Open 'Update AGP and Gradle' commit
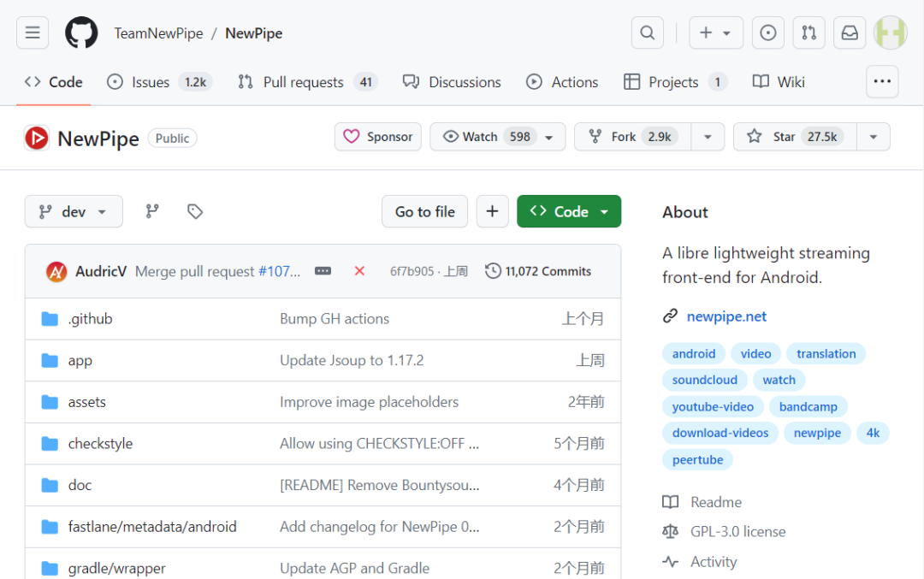 click(x=355, y=569)
